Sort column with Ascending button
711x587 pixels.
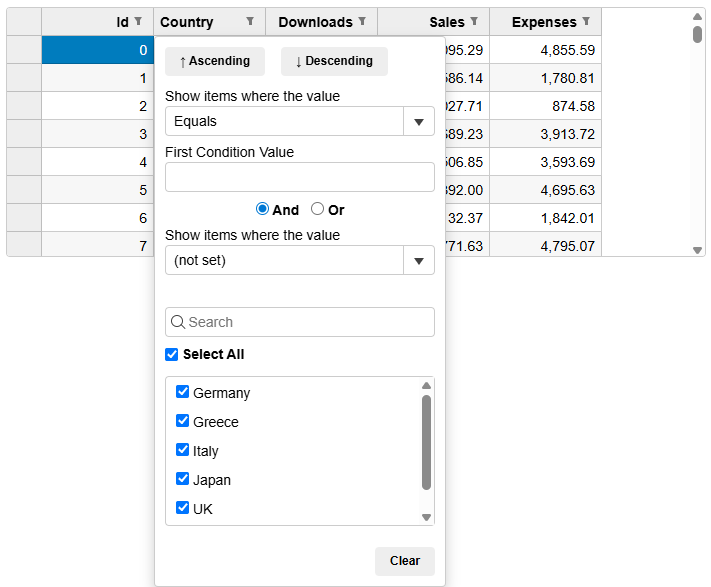click(x=215, y=61)
